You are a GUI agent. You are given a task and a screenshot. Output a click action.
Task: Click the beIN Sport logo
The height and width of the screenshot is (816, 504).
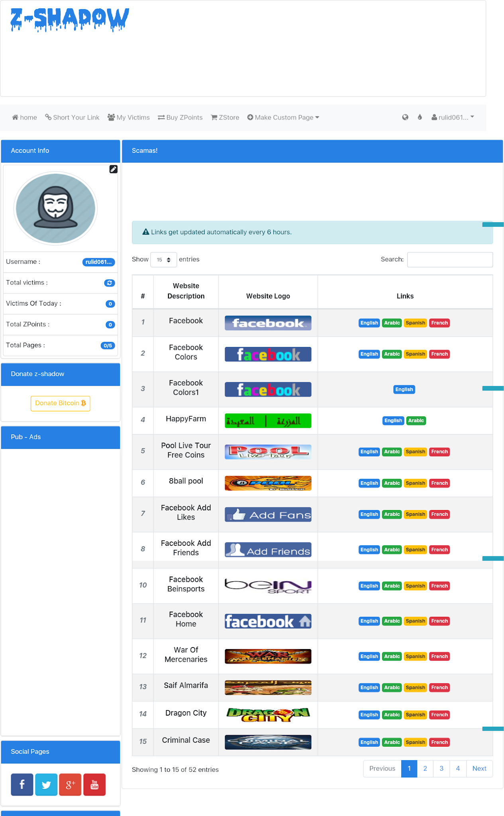pos(268,586)
